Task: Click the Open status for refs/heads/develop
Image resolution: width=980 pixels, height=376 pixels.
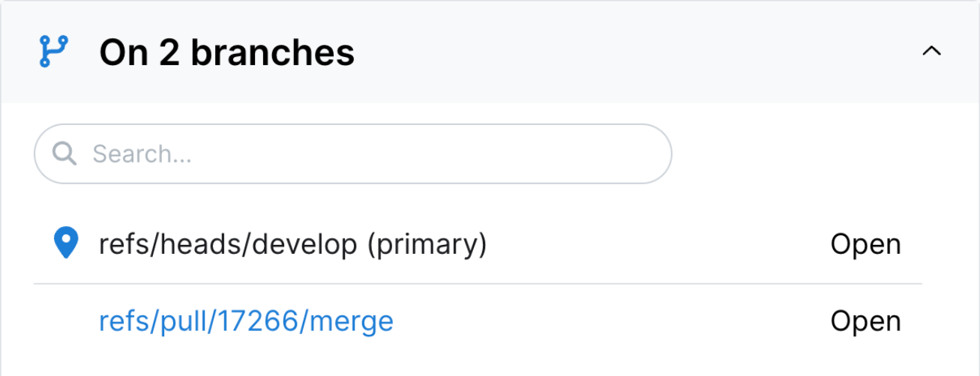Action: (x=865, y=245)
